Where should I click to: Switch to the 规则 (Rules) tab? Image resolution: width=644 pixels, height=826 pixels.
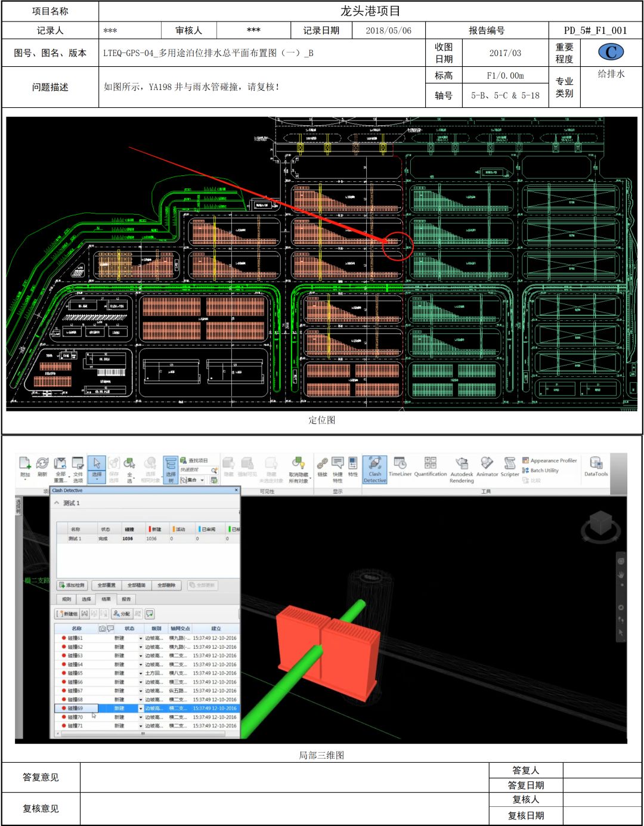point(66,599)
